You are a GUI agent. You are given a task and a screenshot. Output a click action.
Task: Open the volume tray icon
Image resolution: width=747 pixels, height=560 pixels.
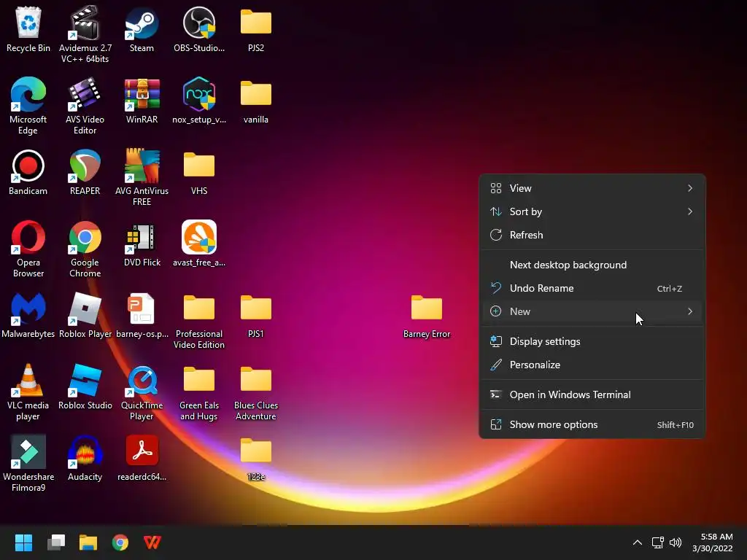676,542
